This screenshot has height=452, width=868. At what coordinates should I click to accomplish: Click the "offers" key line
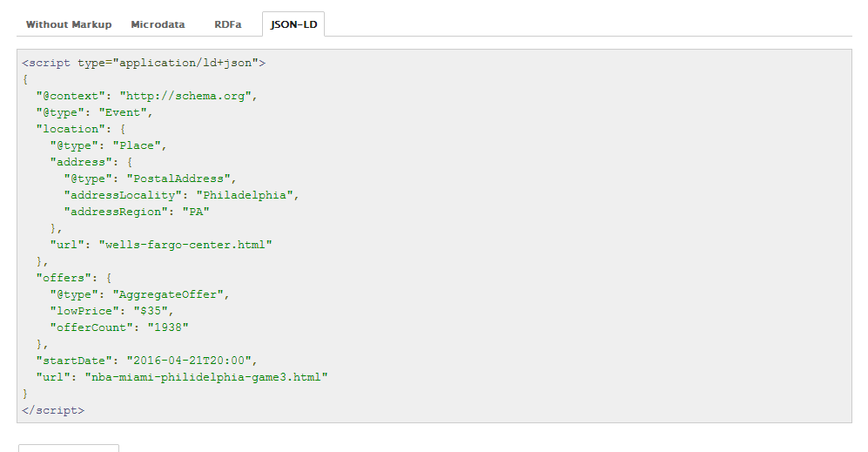point(74,278)
